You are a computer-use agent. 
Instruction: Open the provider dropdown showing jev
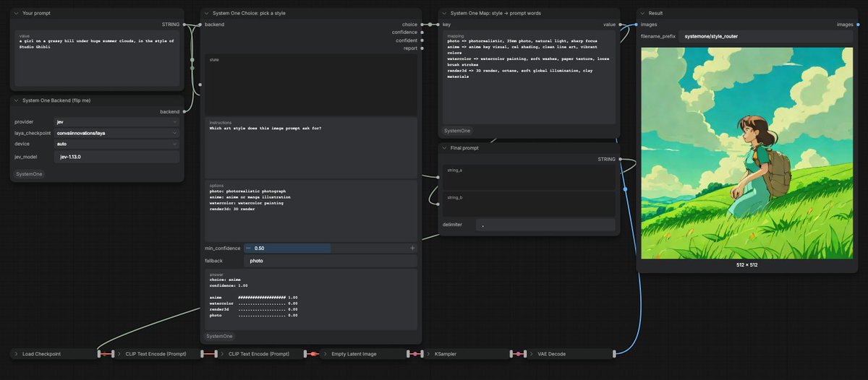point(116,122)
